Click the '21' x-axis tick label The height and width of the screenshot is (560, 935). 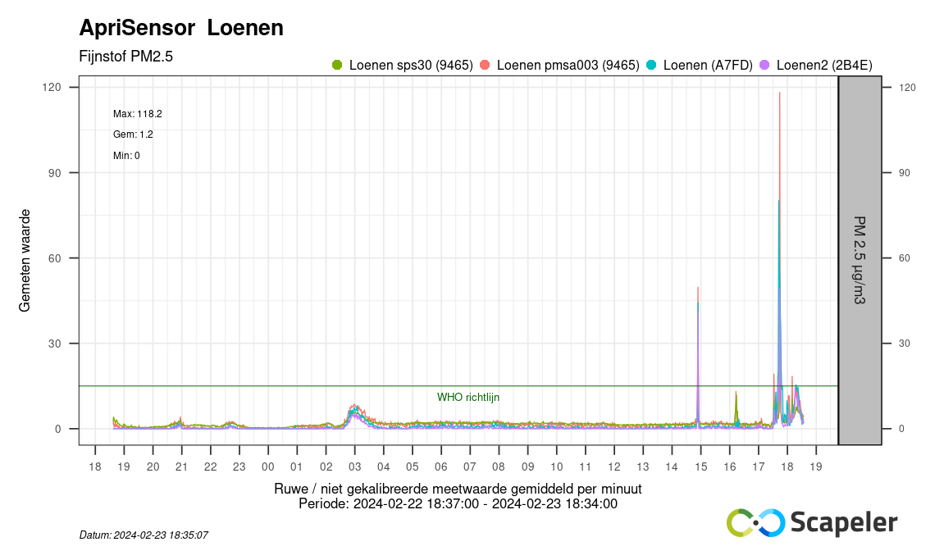pos(181,467)
